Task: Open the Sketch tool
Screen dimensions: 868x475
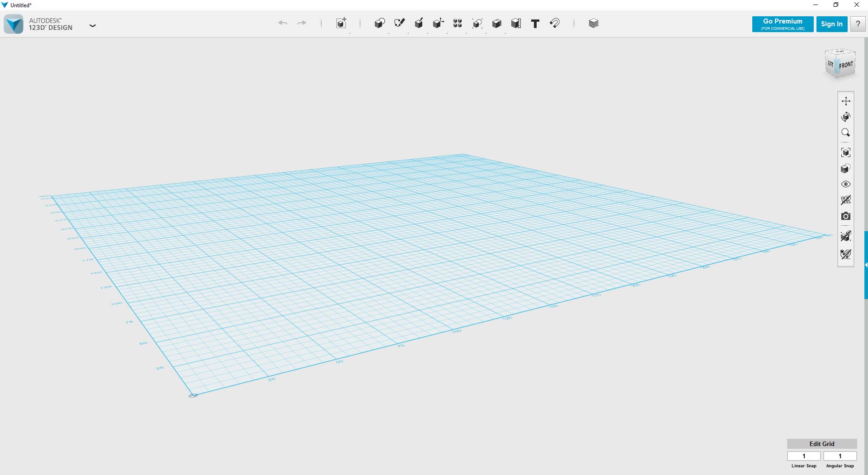Action: click(x=400, y=23)
